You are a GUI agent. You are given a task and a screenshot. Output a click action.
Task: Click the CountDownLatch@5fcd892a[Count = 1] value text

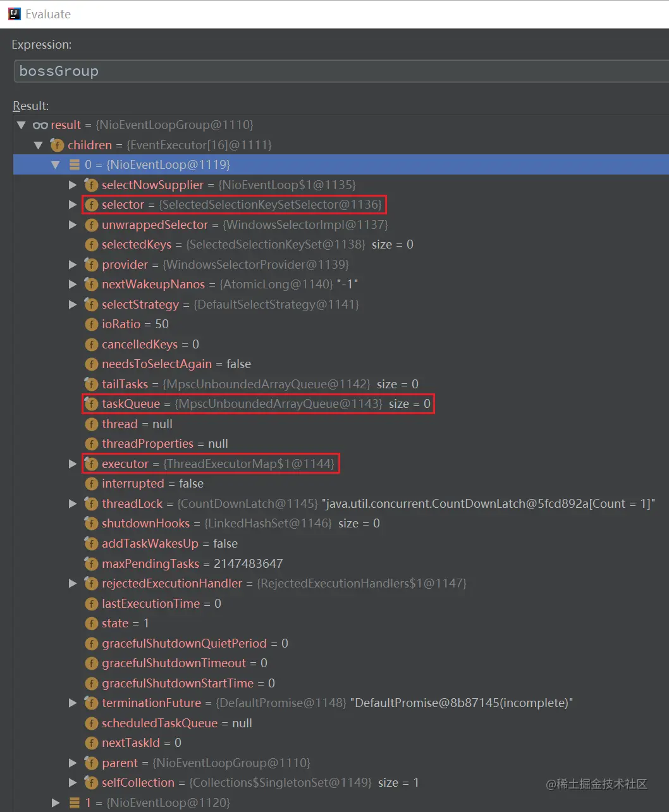click(x=489, y=504)
